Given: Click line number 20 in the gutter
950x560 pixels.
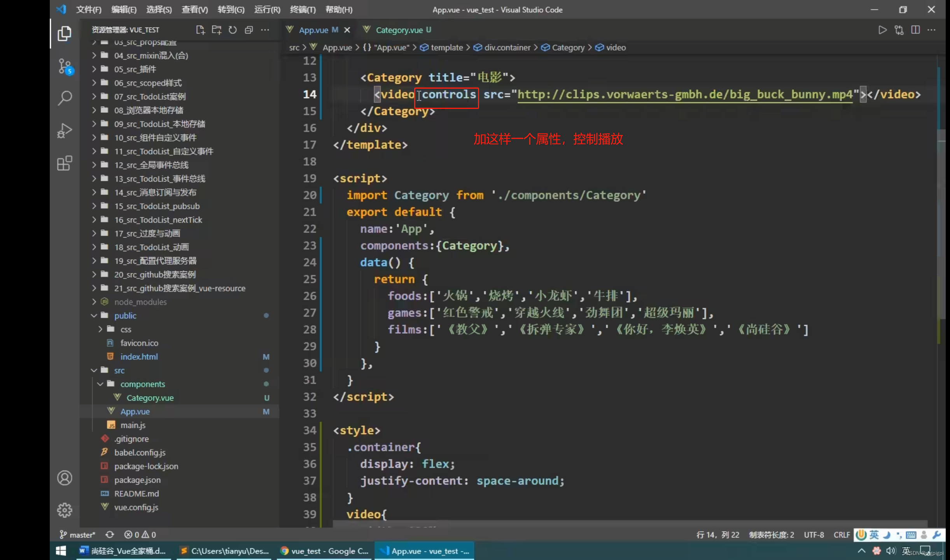Looking at the screenshot, I should (310, 195).
